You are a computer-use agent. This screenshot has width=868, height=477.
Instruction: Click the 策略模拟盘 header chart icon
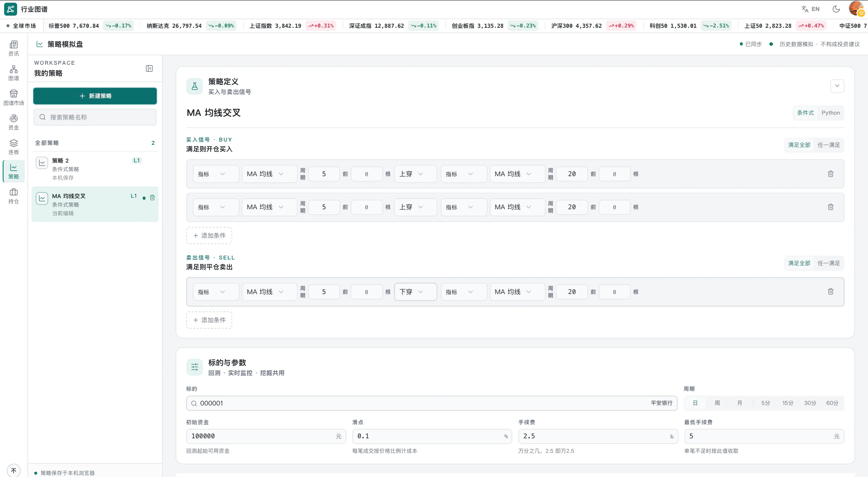[x=40, y=44]
